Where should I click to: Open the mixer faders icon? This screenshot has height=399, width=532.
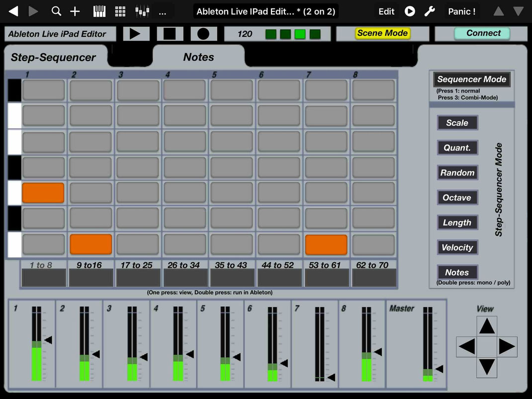pos(142,11)
